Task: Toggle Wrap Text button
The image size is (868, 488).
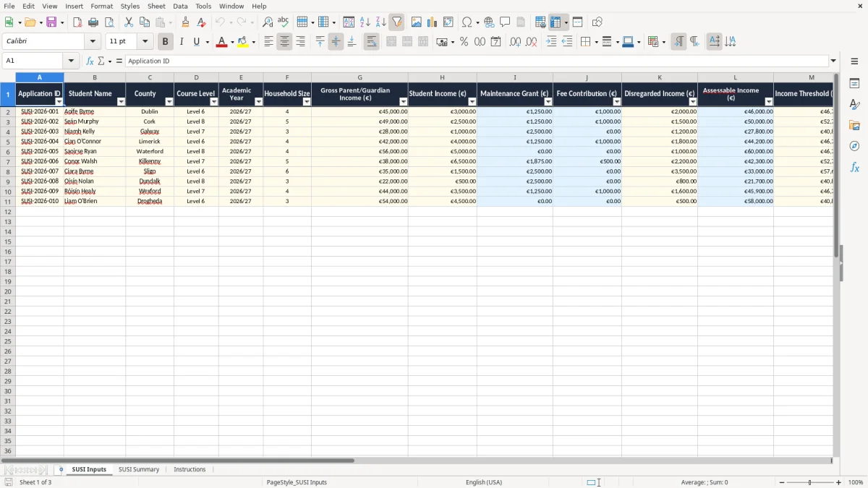Action: tap(372, 42)
